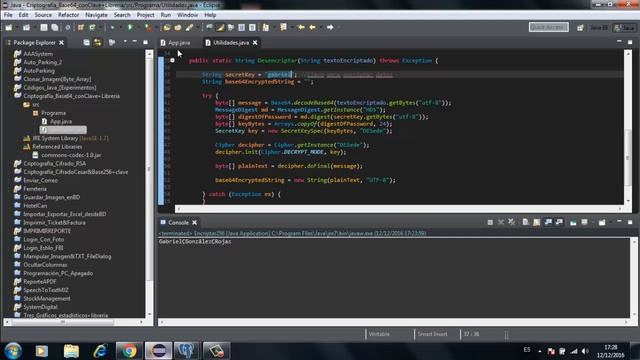Toggle Show Console on standard error change

pos(559,222)
